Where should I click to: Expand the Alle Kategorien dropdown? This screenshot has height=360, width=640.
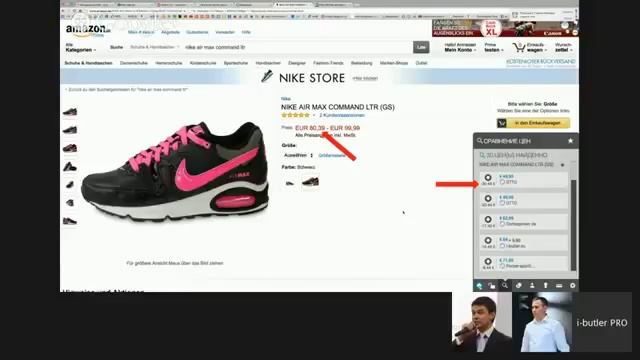point(80,47)
